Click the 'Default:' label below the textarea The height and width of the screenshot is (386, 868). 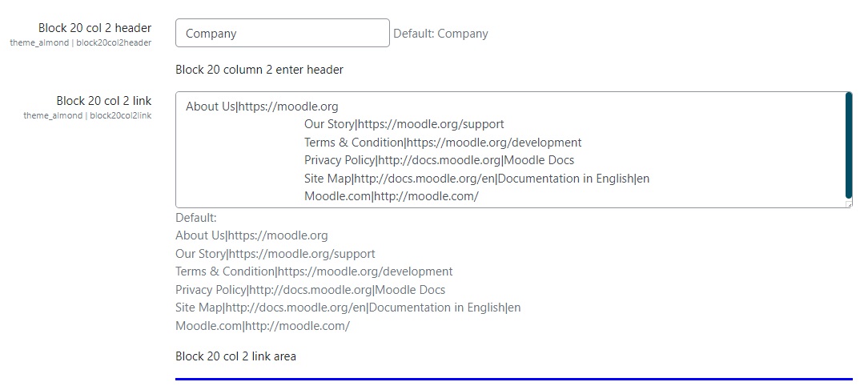(196, 218)
